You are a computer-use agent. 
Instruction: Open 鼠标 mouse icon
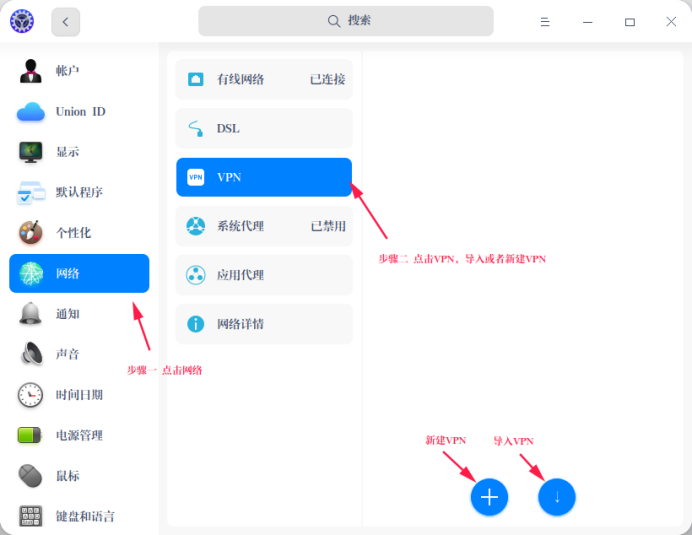[30, 475]
